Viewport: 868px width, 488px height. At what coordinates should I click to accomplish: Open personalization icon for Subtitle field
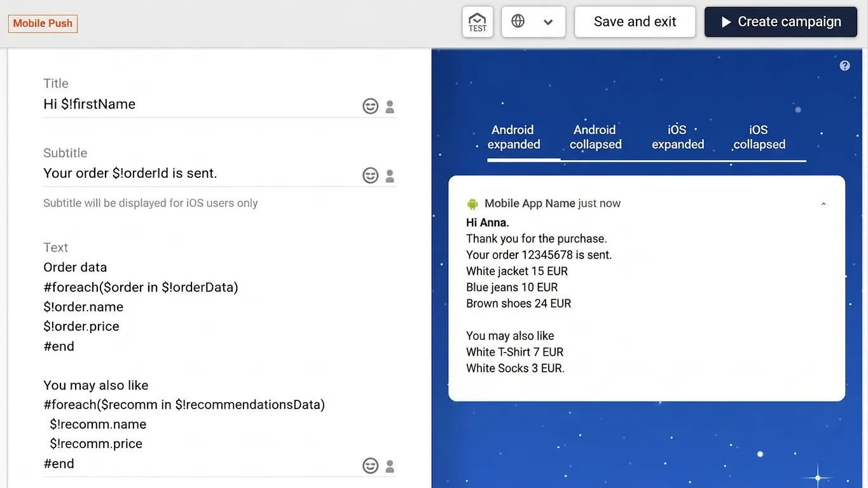point(390,175)
